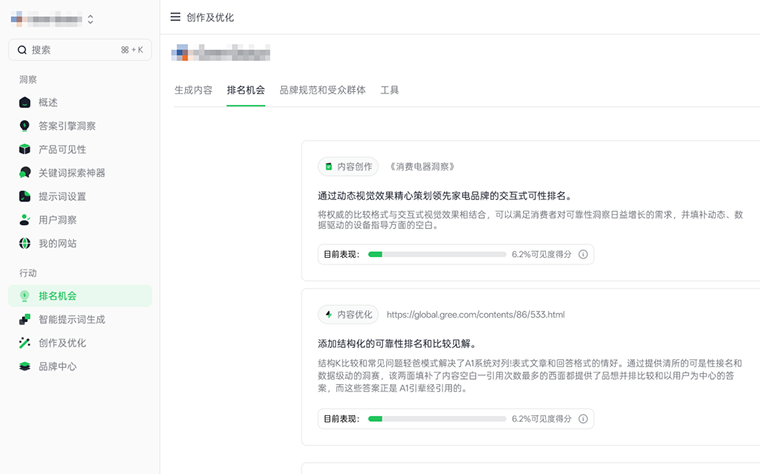Click the 搜索 search field in the sidebar
Viewport: 760px width, 474px height.
click(x=80, y=49)
